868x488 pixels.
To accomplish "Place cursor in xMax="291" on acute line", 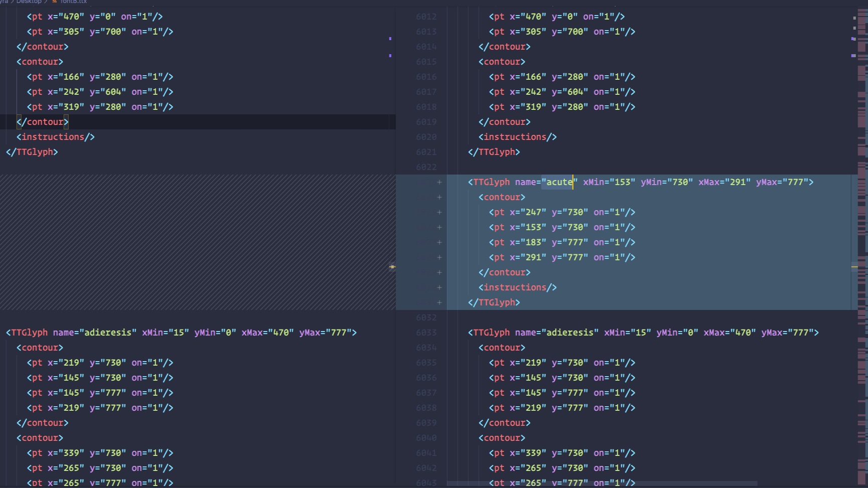I will [725, 182].
